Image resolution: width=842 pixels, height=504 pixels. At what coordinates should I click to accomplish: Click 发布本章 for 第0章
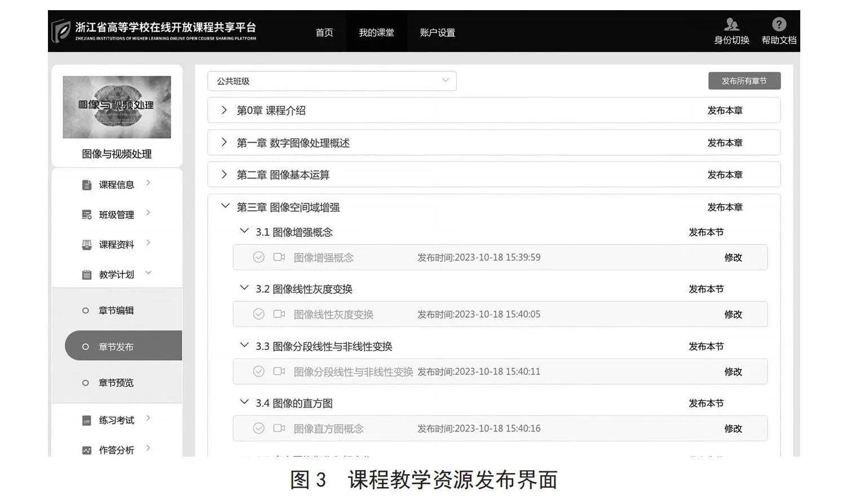click(x=725, y=110)
